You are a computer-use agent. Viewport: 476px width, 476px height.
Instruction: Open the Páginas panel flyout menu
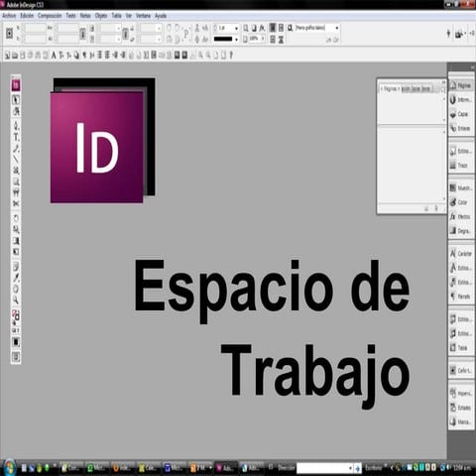pos(443,89)
